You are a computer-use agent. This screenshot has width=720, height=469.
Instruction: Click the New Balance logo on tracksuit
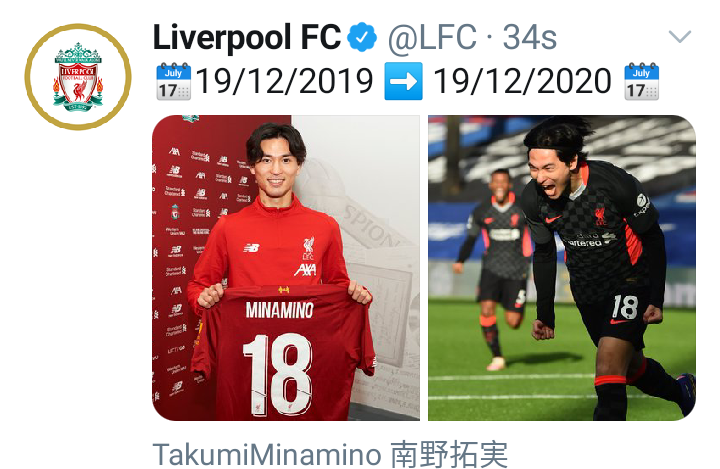(251, 248)
